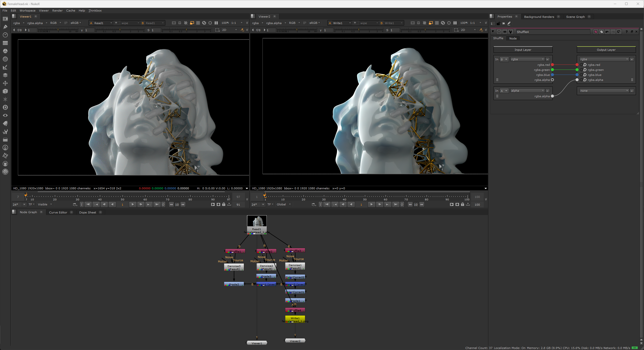Click the Viewer1 pause updating icon

pos(216,23)
